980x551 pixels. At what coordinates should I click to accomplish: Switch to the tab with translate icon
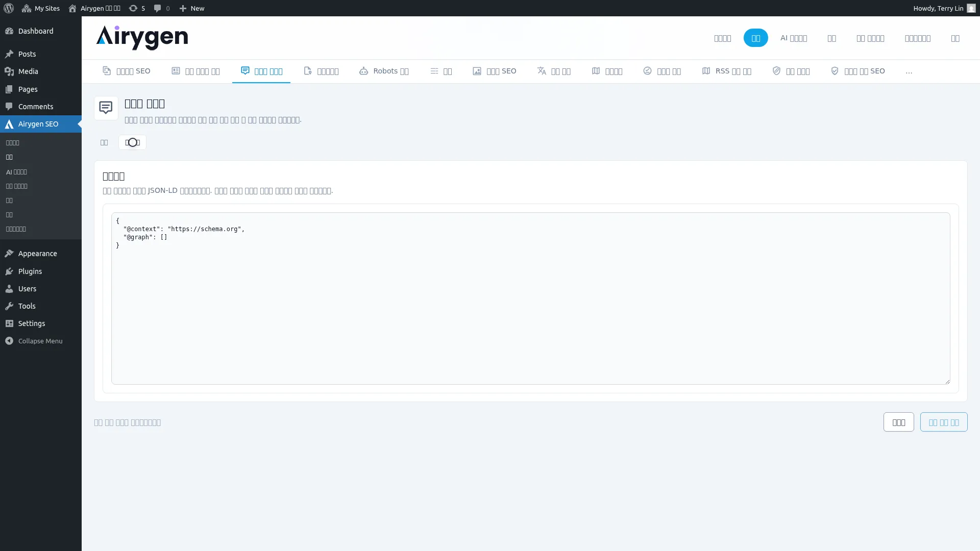tap(554, 71)
